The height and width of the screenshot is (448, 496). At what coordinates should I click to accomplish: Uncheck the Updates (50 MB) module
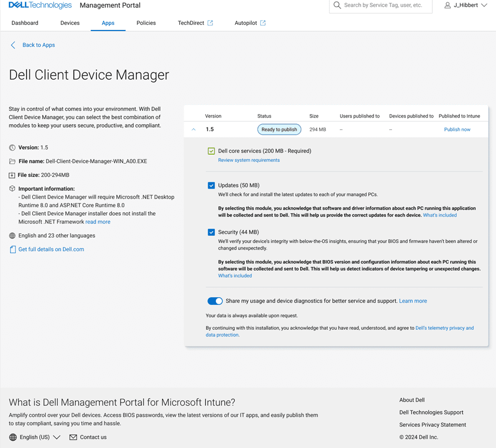click(211, 185)
